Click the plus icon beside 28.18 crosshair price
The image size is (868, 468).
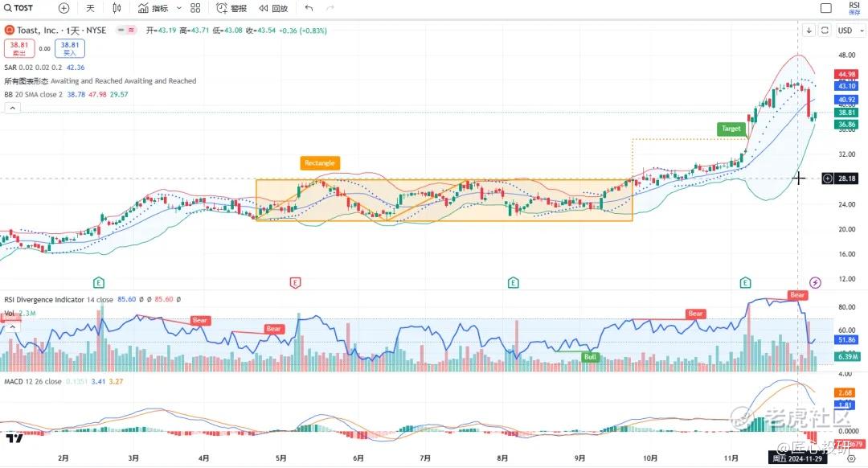(x=827, y=179)
